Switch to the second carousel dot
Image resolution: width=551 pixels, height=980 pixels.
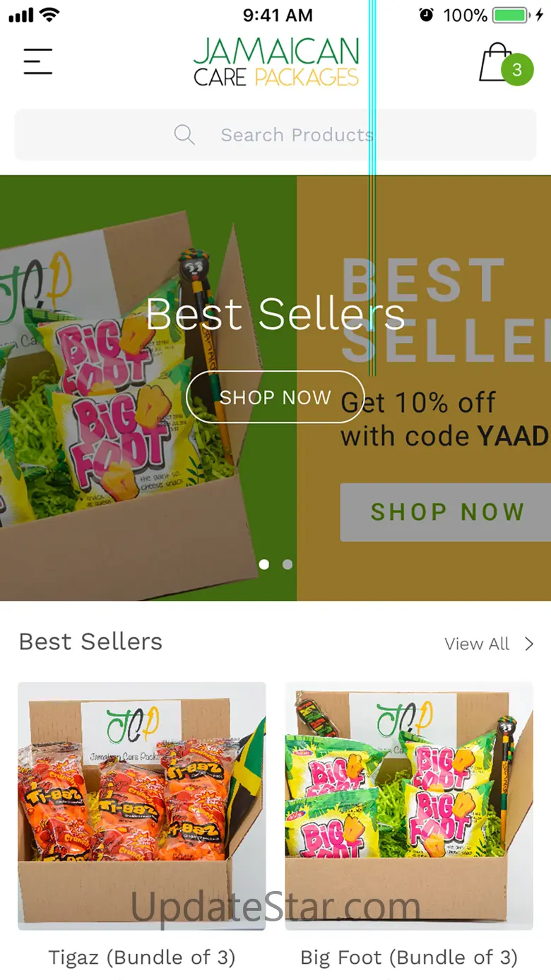[x=288, y=564]
